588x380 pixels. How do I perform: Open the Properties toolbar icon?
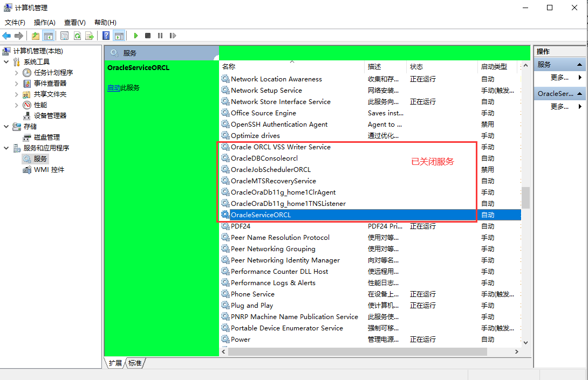point(65,36)
